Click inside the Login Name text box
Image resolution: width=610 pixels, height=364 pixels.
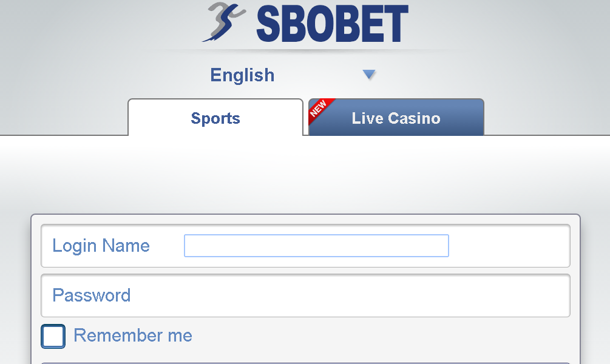[316, 246]
